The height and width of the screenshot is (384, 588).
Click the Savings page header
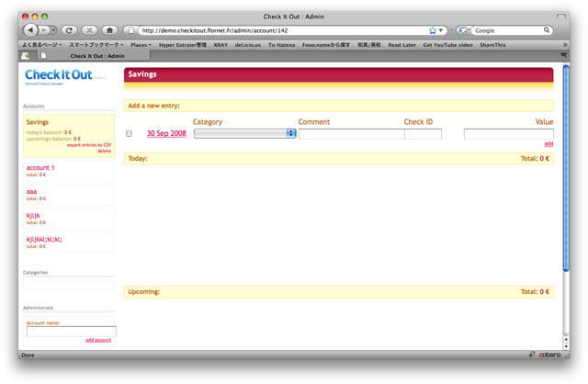(339, 74)
